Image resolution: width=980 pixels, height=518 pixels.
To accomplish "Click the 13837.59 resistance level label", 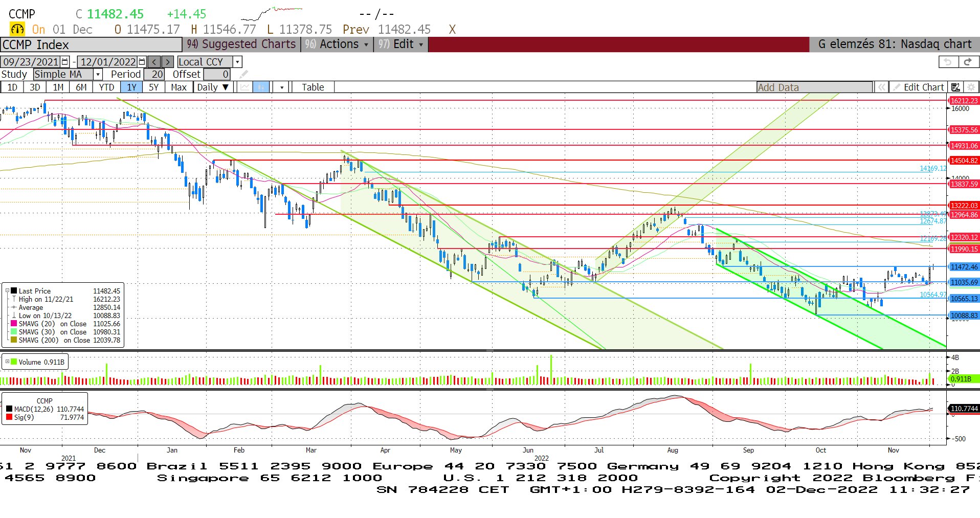I will [964, 184].
